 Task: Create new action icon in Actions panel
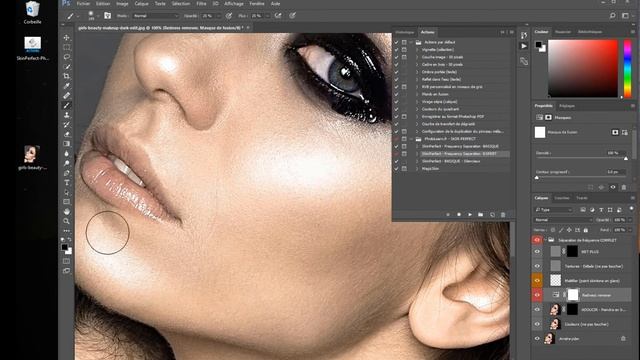click(492, 215)
